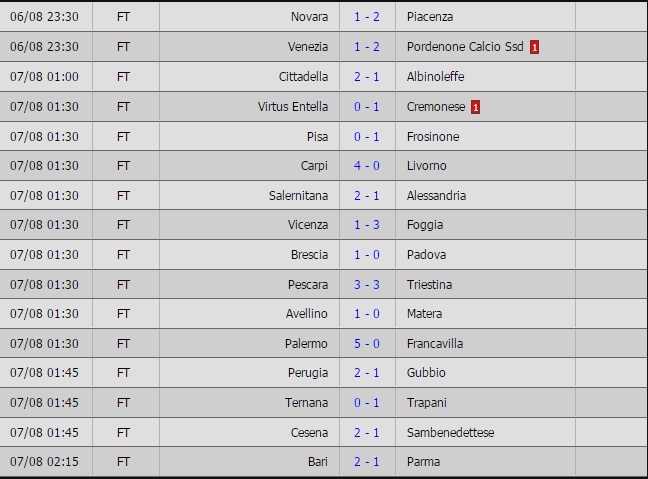Open the Albinoleffe team page
This screenshot has height=479, width=648.
tap(435, 77)
